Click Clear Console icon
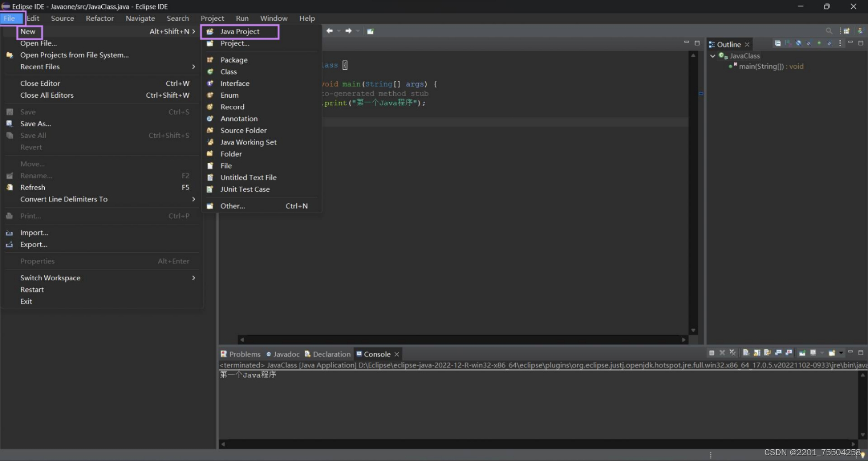Viewport: 868px width, 461px height. (746, 353)
